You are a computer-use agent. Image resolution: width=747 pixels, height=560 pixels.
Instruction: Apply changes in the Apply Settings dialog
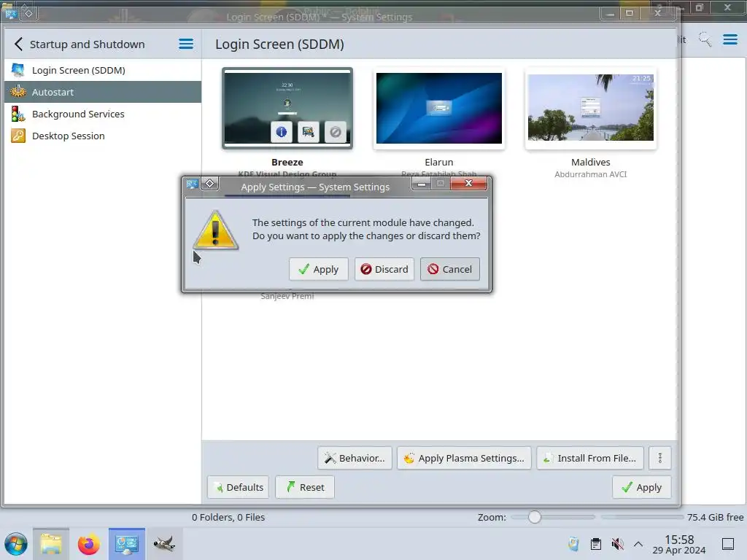[318, 269]
